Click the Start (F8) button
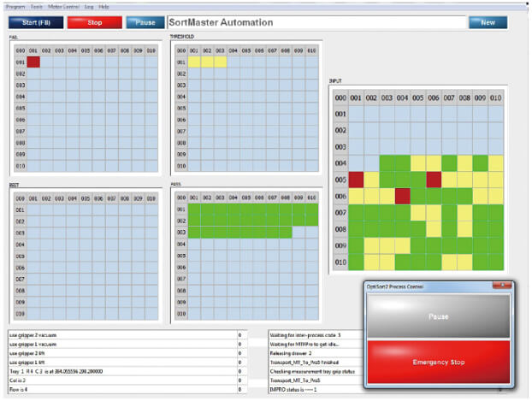 (x=36, y=22)
